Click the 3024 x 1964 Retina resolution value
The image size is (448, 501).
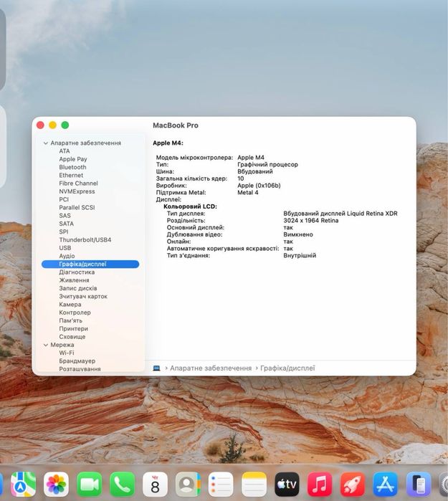point(310,221)
